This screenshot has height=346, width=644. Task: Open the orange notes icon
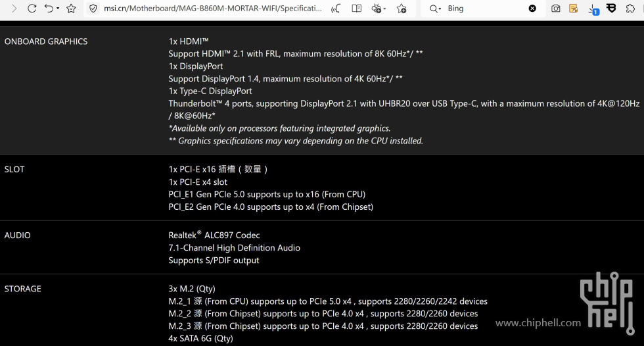[574, 9]
